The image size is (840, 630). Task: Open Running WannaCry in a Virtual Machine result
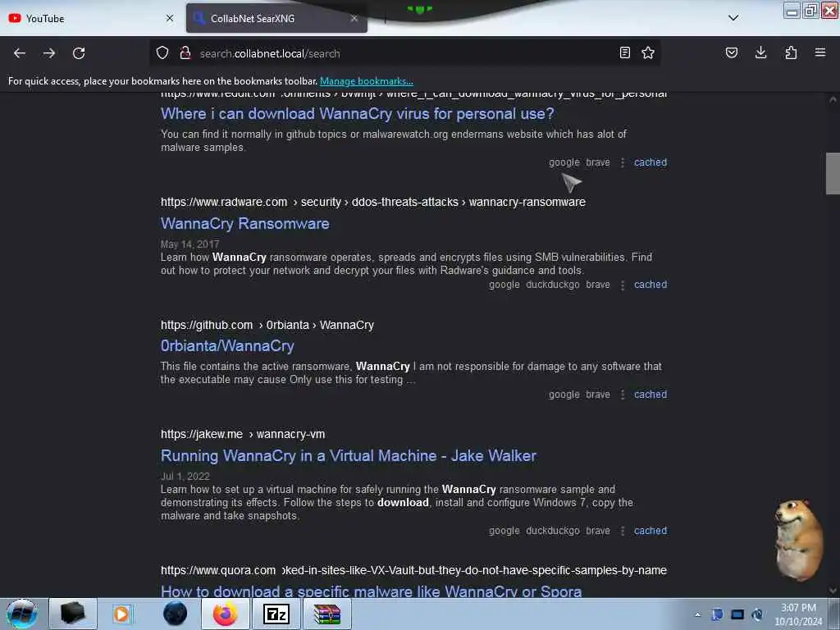[x=348, y=456]
